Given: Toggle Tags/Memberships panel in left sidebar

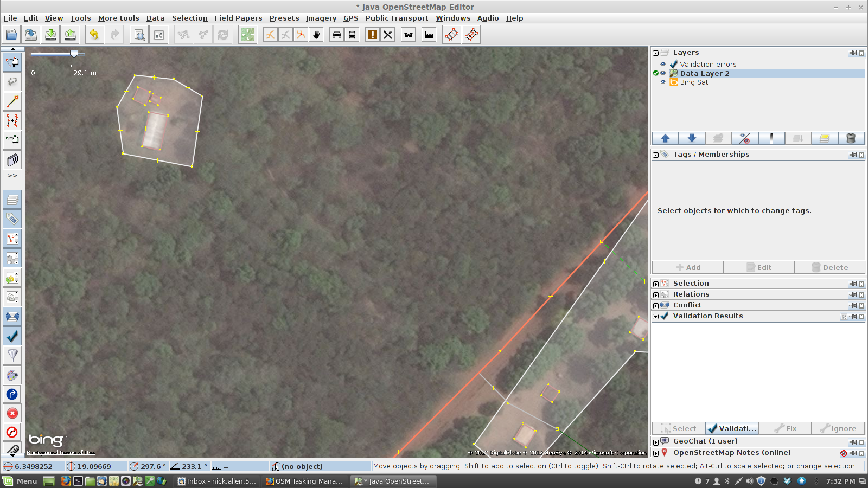Looking at the screenshot, I should (x=12, y=219).
